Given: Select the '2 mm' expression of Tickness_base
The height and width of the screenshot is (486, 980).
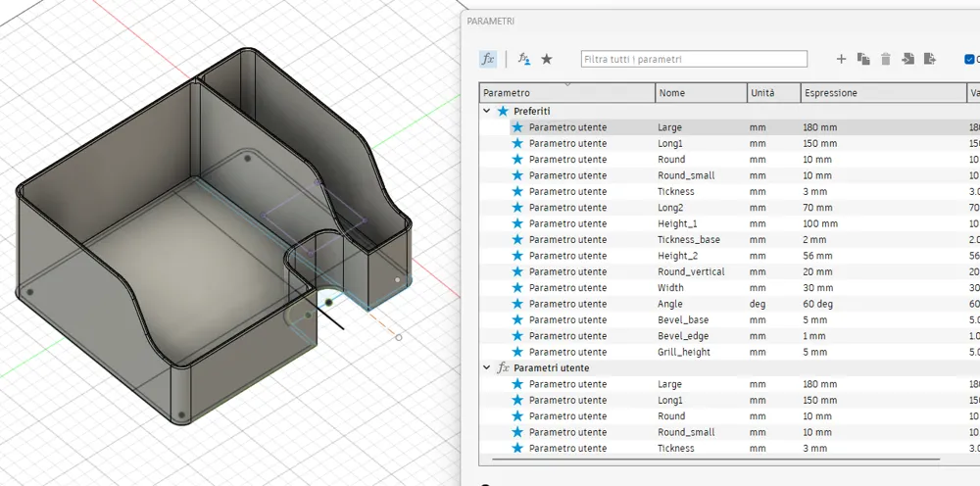Looking at the screenshot, I should click(814, 240).
